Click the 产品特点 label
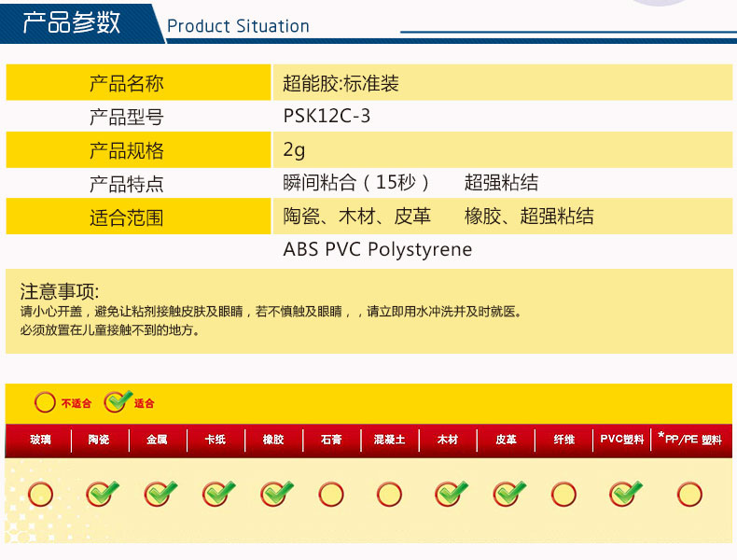737x560 pixels. pyautogui.click(x=127, y=184)
